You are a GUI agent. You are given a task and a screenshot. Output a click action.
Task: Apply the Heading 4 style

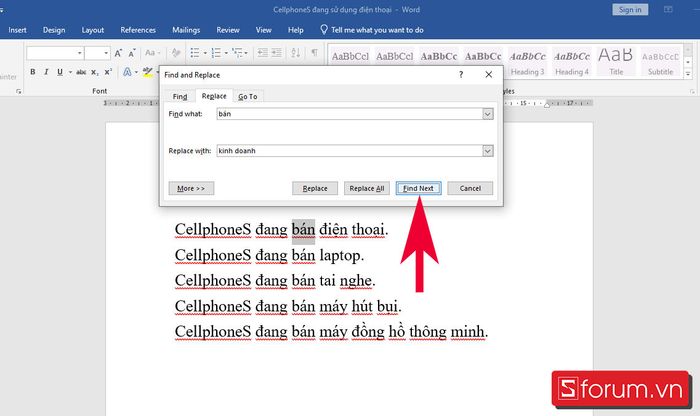point(572,62)
